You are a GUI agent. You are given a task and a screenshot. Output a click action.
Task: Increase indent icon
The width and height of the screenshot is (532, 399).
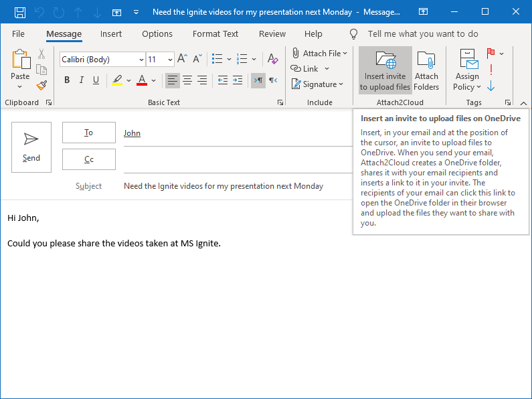238,80
